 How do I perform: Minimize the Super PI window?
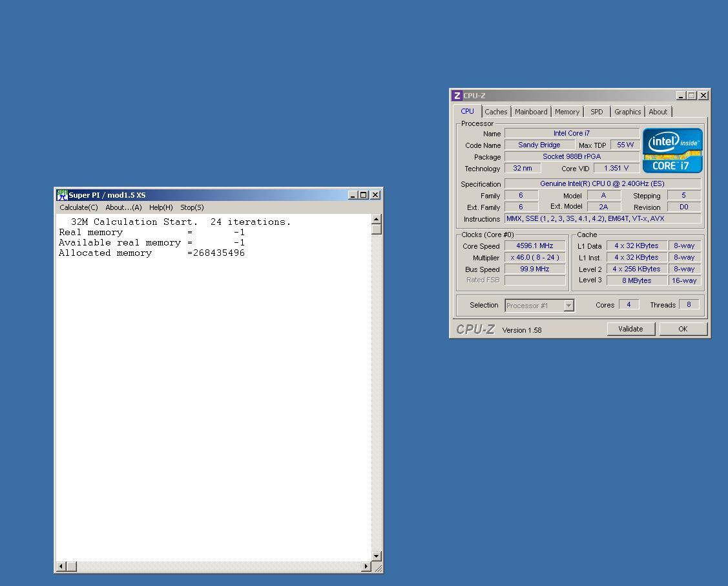click(353, 195)
